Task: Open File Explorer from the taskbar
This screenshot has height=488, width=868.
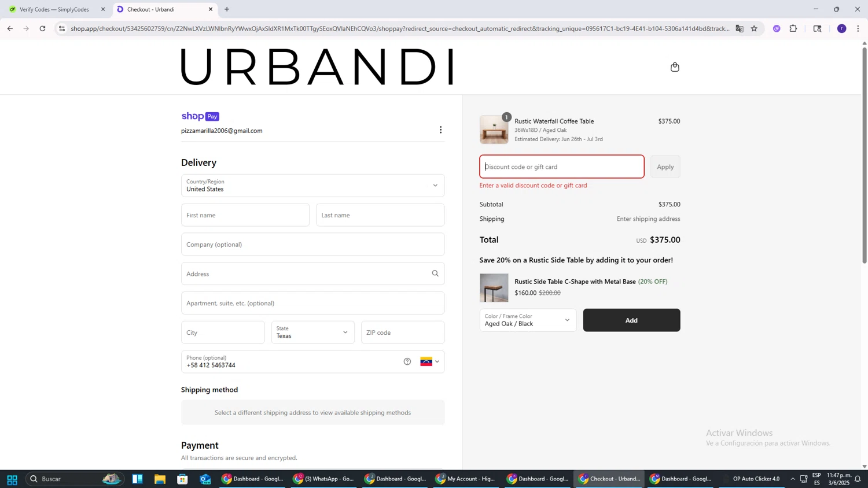Action: (160, 479)
